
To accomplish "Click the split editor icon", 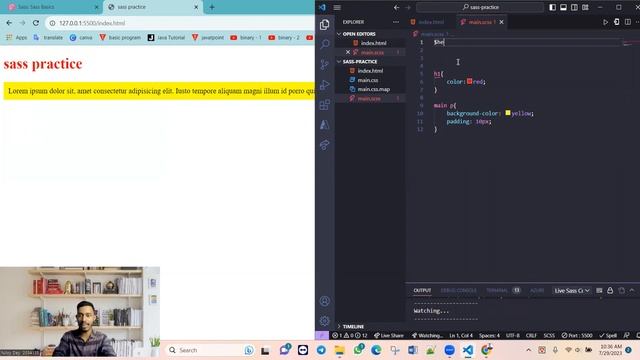I will point(628,22).
